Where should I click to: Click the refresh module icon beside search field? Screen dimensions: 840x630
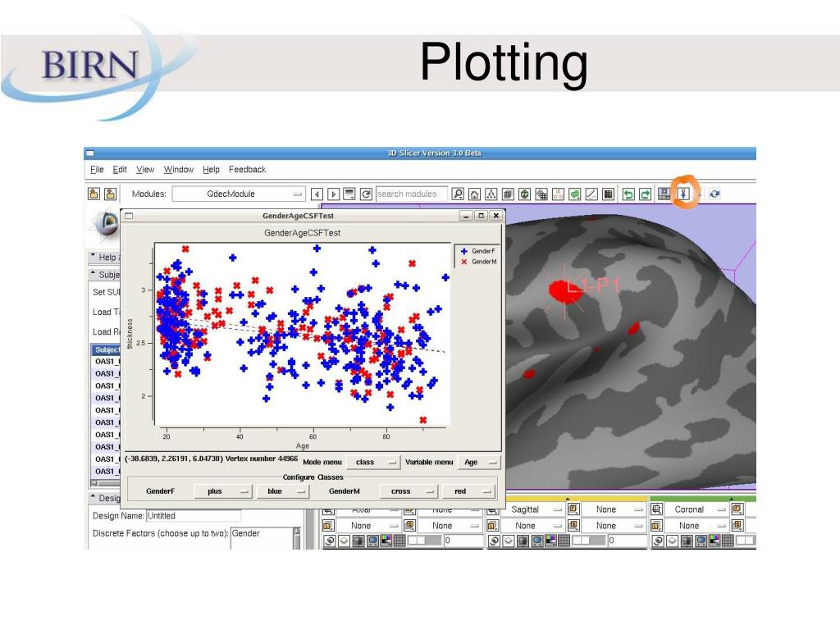[x=366, y=194]
